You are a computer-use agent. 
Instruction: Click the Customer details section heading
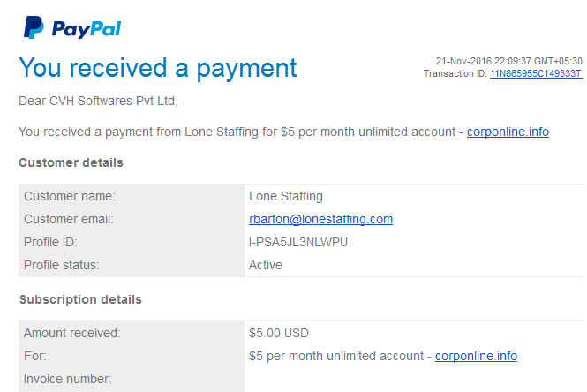pos(71,162)
